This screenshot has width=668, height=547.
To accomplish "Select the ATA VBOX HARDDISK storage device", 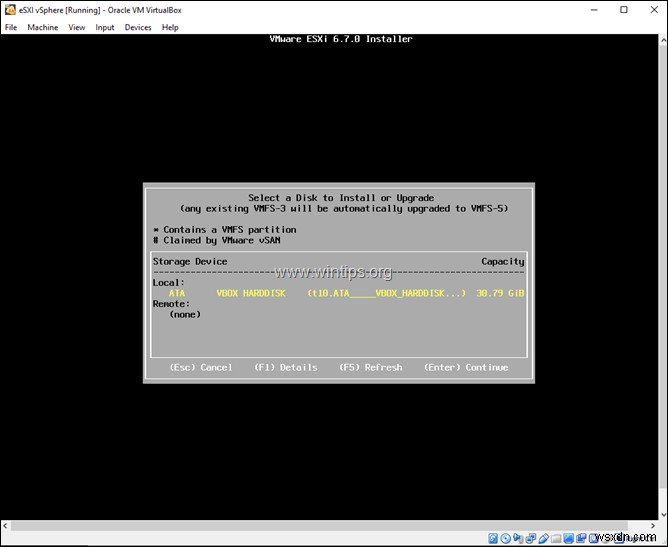I will tap(339, 293).
